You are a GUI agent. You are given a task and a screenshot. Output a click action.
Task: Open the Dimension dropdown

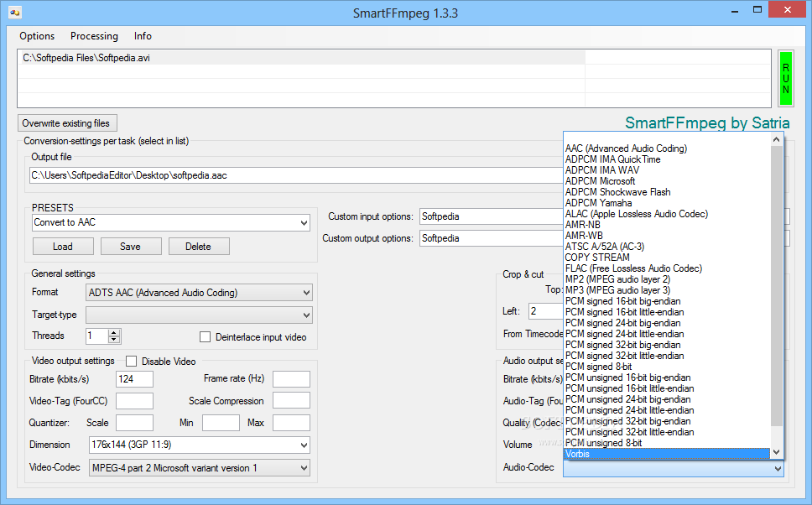click(x=200, y=445)
